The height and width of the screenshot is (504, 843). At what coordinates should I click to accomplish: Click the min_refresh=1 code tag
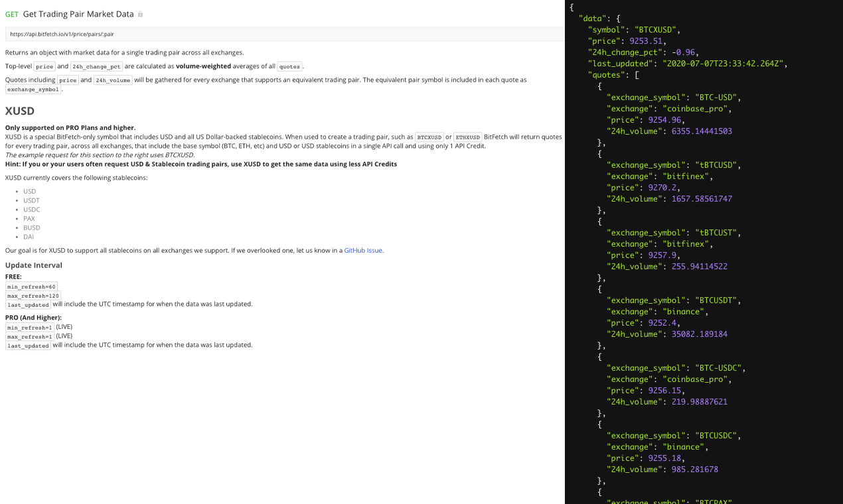click(30, 328)
